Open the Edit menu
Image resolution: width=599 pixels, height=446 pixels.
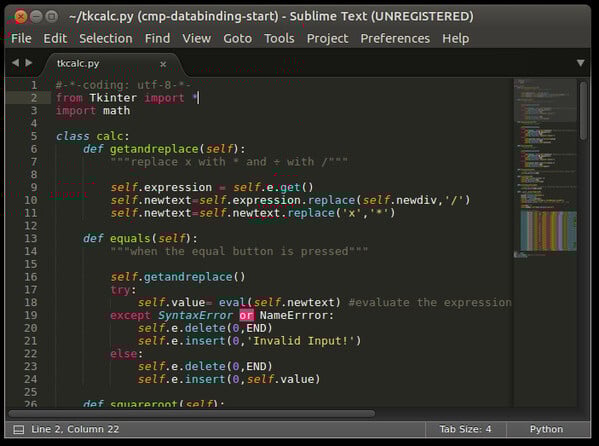pyautogui.click(x=55, y=38)
